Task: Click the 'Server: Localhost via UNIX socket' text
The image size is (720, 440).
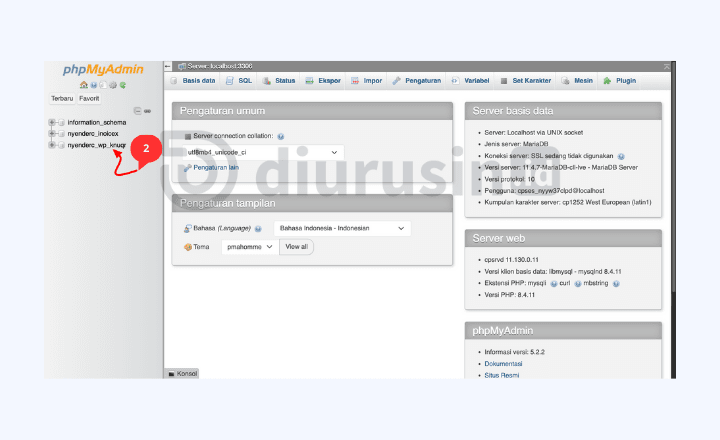Action: point(534,133)
